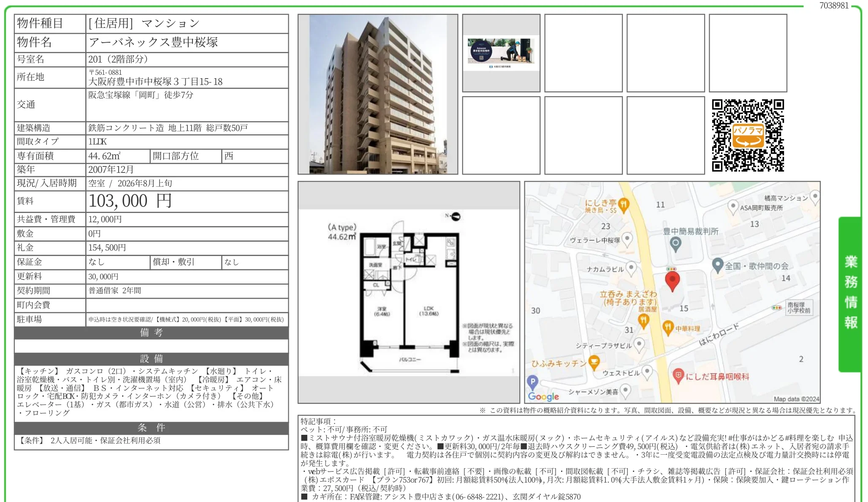Click the 豊中簡易裁判所 map marker
The width and height of the screenshot is (868, 502).
(x=675, y=244)
